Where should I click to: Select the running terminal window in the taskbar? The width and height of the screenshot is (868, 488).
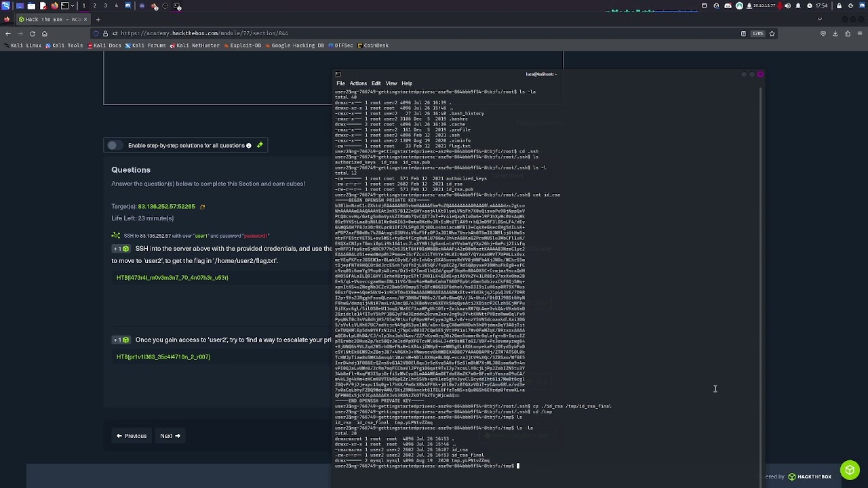(x=177, y=6)
